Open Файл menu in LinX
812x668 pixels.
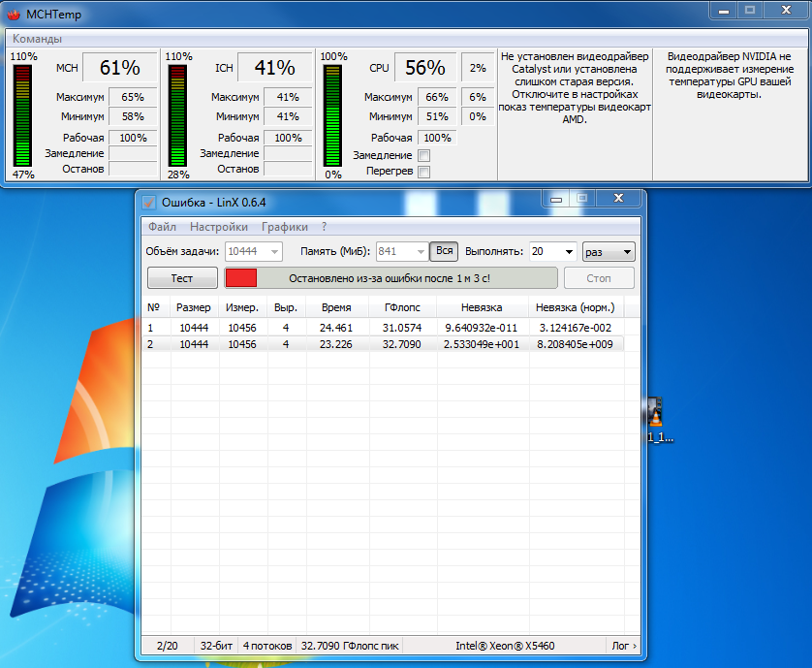(x=162, y=227)
